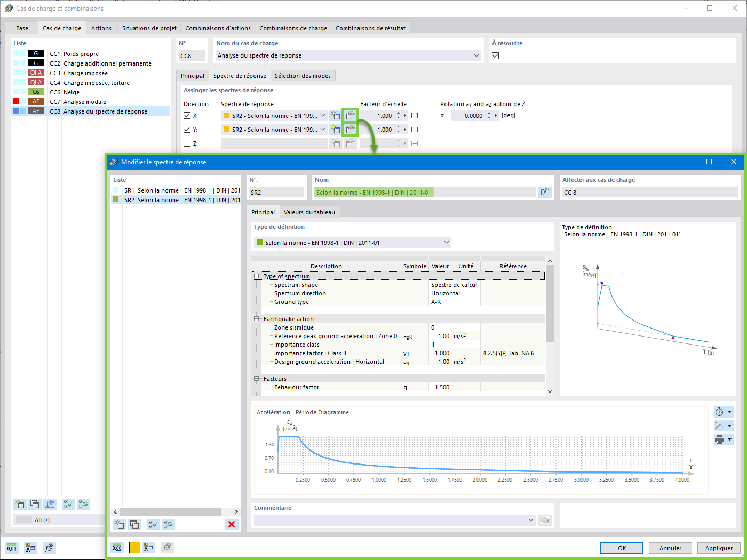Collapse the Earthquake action group

click(256, 319)
